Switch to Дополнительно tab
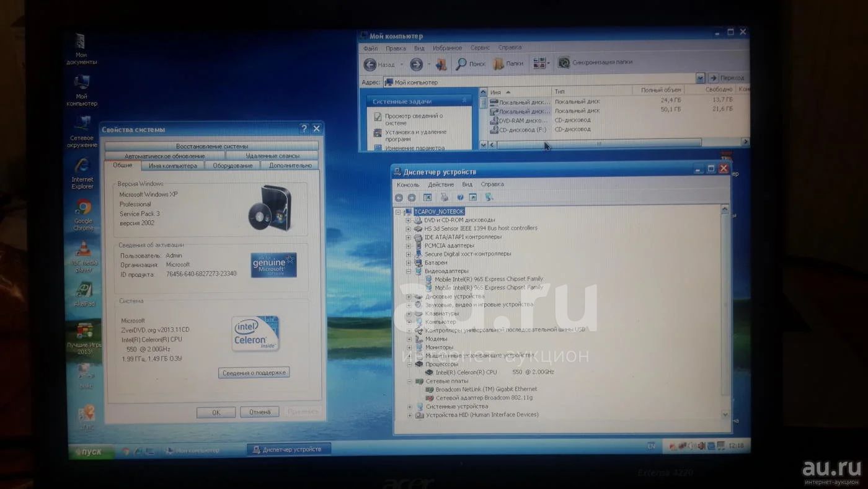Screen dimensions: 868x489 pyautogui.click(x=290, y=166)
